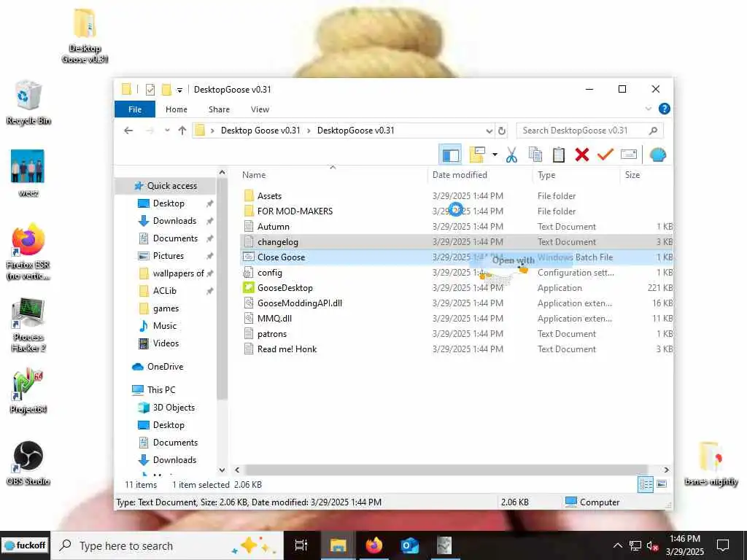
Task: Select OBS Studio desktop shortcut
Action: pos(28,463)
